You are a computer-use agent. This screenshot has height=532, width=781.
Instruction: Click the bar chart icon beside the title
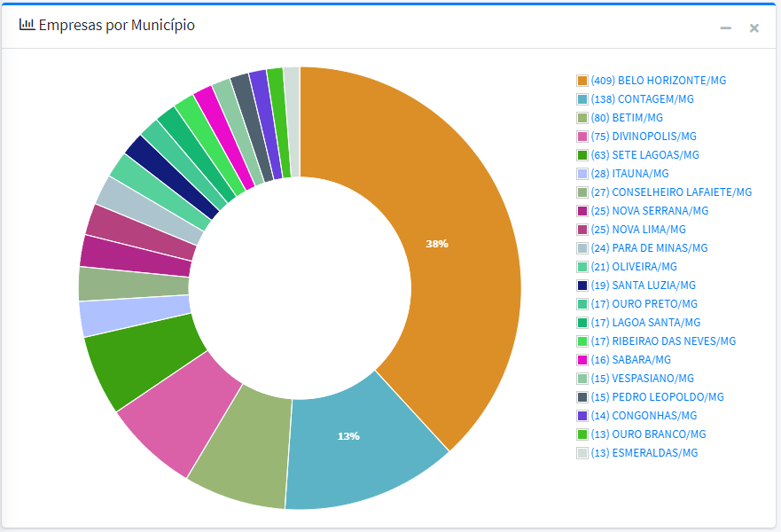click(27, 25)
